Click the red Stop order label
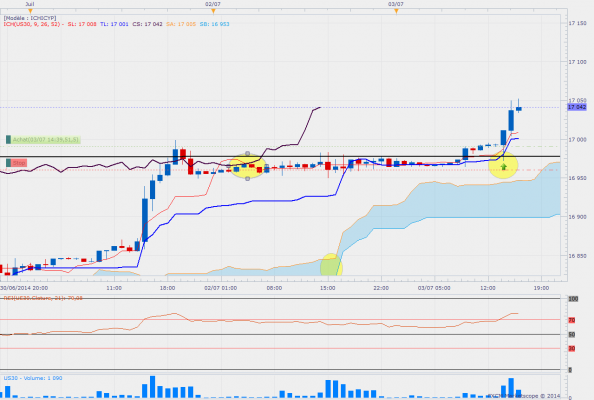Screen dimensions: 594x400 tap(19, 163)
